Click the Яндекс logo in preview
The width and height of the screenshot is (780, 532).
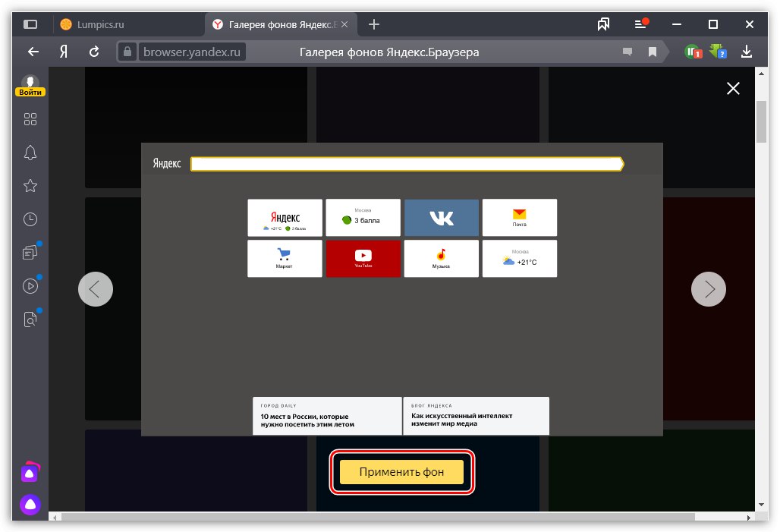coord(167,163)
